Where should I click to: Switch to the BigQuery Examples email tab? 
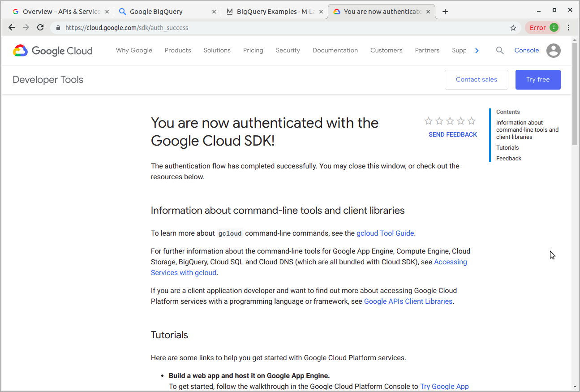[x=273, y=11]
